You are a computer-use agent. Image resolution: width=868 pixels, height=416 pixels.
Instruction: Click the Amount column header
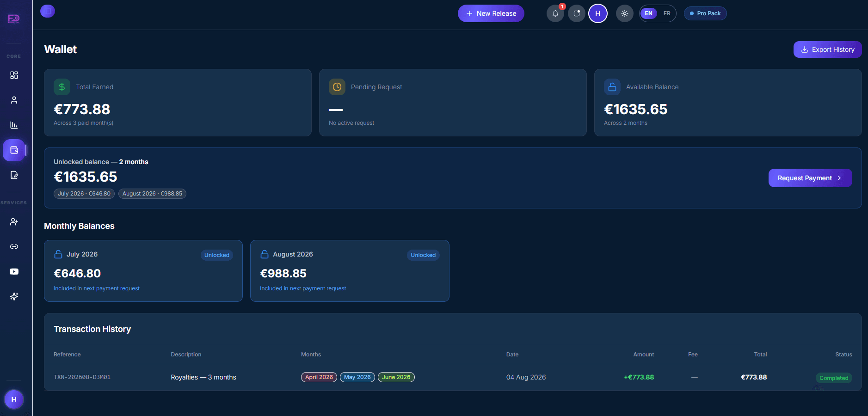pyautogui.click(x=644, y=355)
